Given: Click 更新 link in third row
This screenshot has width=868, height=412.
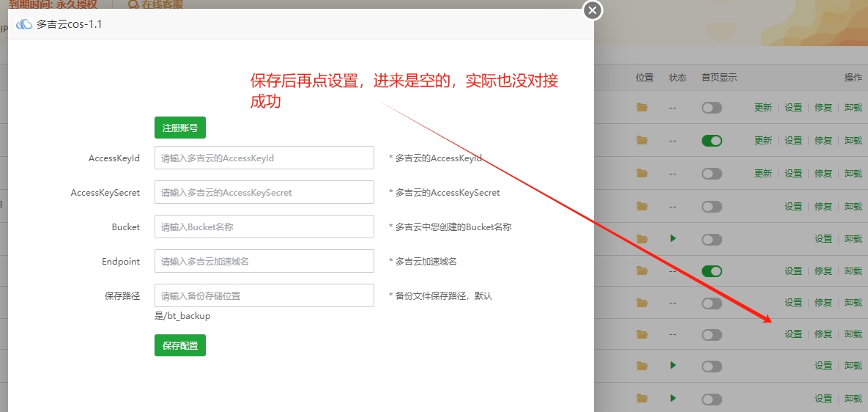Looking at the screenshot, I should 763,173.
